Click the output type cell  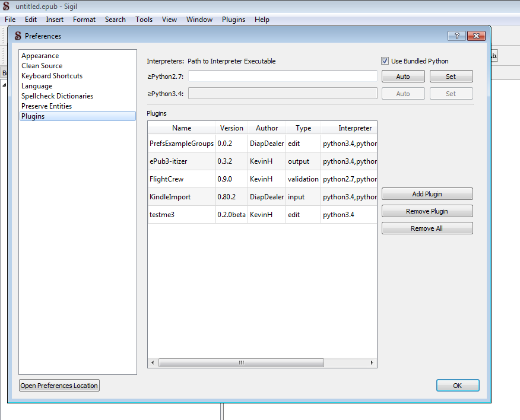click(x=303, y=161)
